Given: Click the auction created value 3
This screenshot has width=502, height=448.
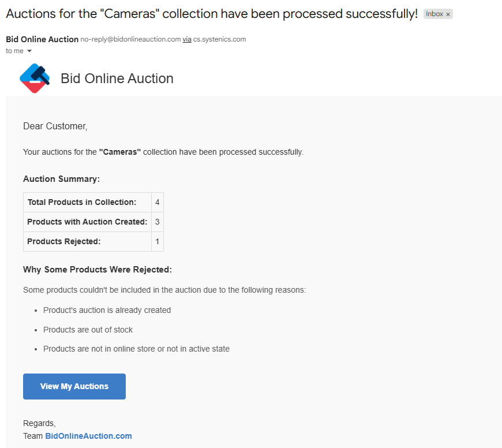Looking at the screenshot, I should pos(157,222).
